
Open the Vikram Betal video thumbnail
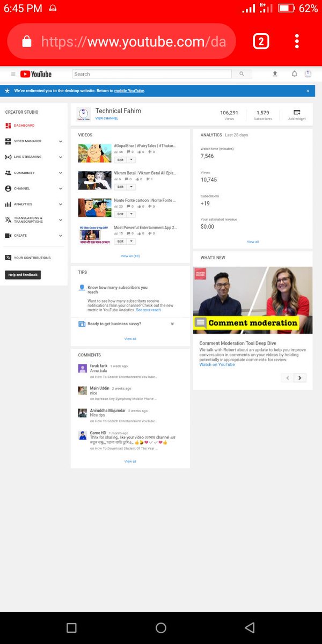[95, 180]
